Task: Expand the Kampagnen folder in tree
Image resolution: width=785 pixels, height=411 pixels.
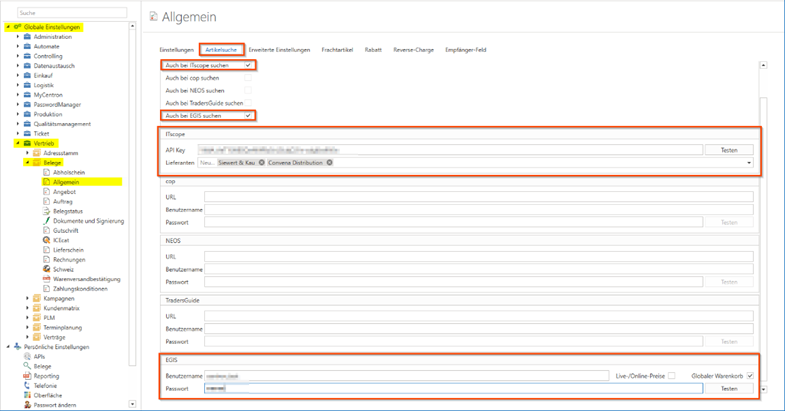Action: (28, 298)
